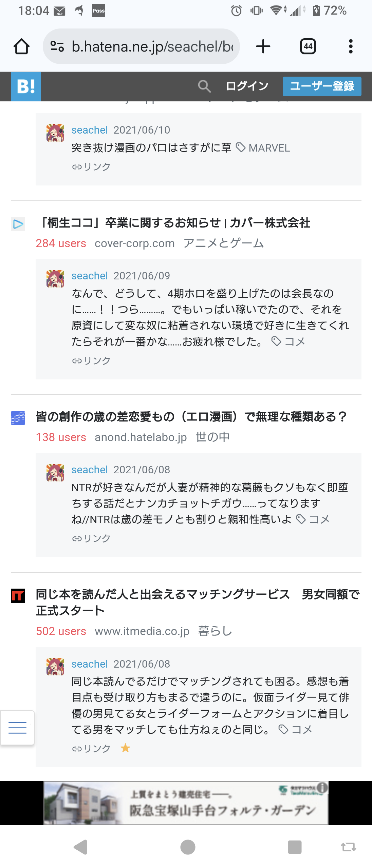Tap the site settings icon in address bar
Viewport: 372px width, 868px height.
pyautogui.click(x=57, y=46)
